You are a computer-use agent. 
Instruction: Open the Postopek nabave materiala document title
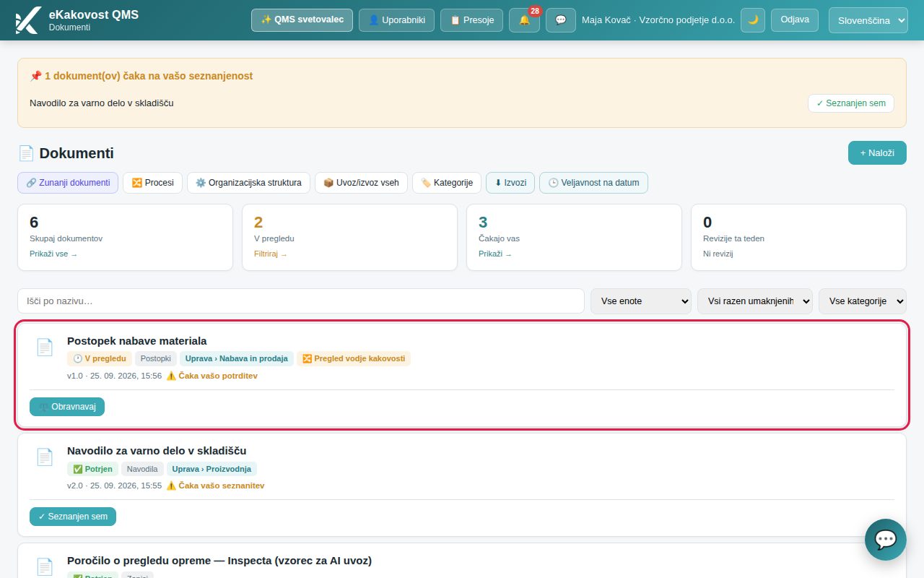(137, 341)
